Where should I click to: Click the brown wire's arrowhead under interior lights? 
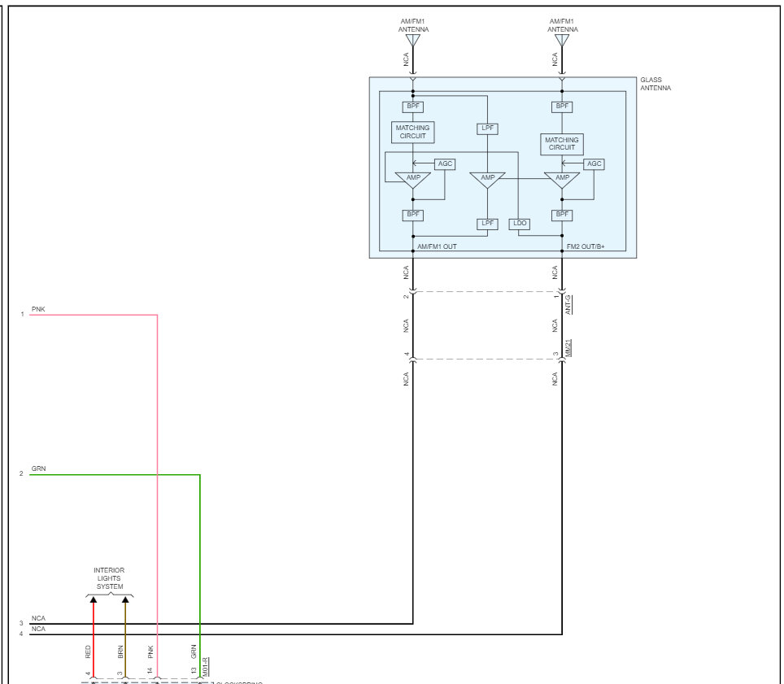pyautogui.click(x=125, y=599)
